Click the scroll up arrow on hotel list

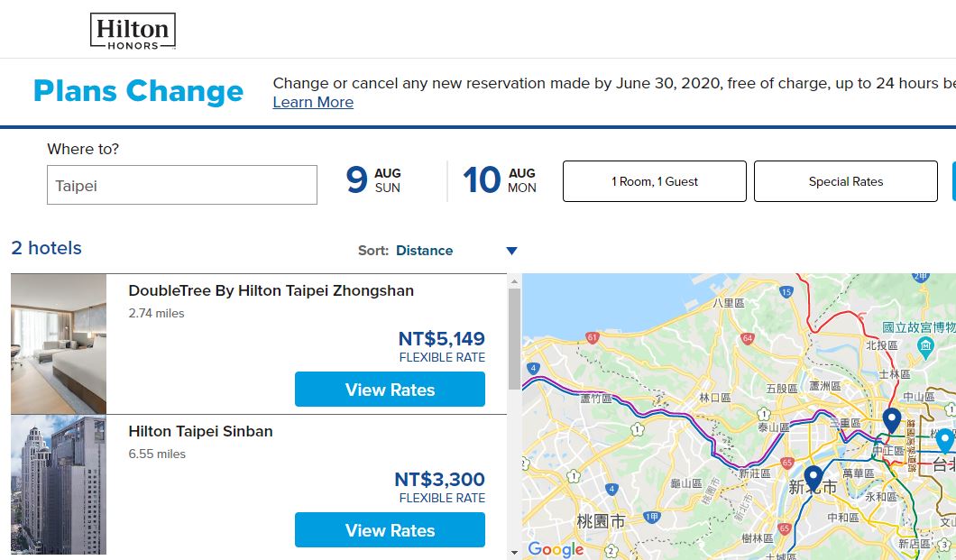click(514, 281)
